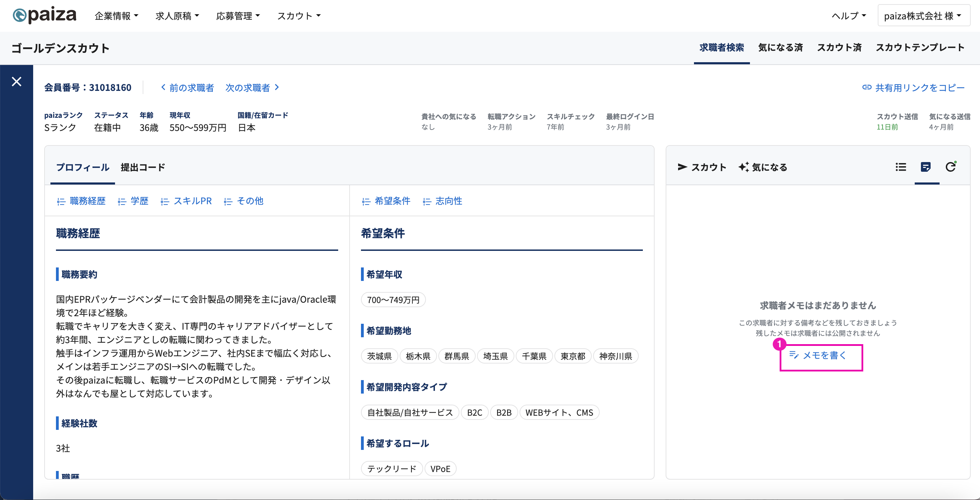The width and height of the screenshot is (980, 500).
Task: Open the 気になる済 tab
Action: click(780, 48)
